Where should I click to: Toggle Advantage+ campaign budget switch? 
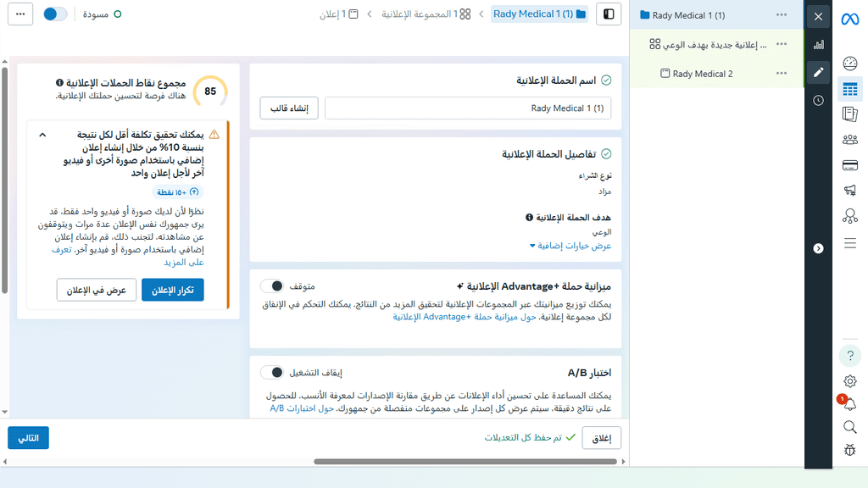pos(272,286)
